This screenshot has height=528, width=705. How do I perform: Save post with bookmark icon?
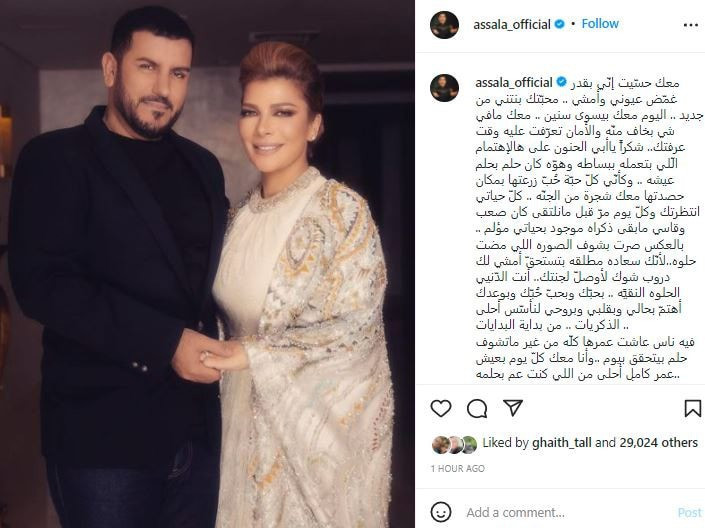coord(692,408)
